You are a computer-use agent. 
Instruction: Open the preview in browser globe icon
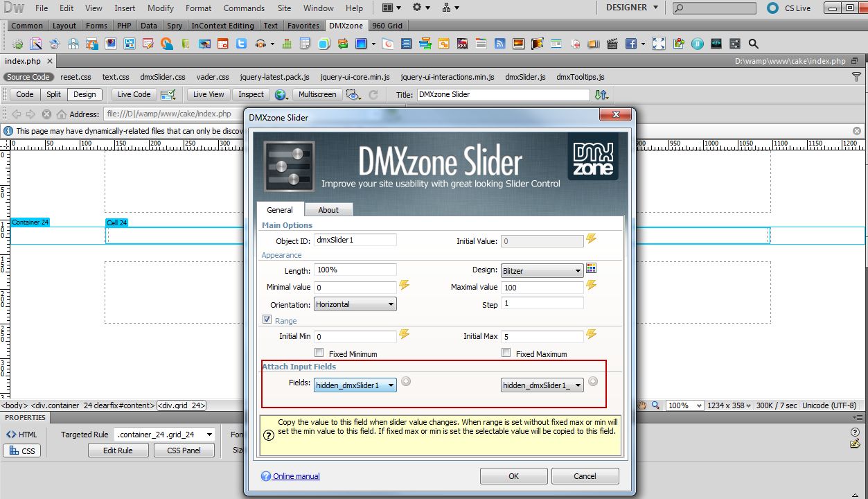(x=281, y=94)
